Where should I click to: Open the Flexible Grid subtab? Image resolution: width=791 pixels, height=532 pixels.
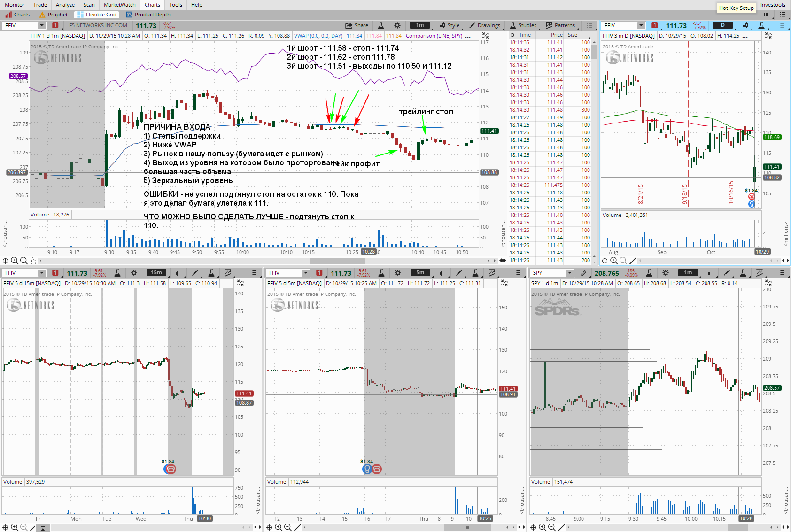[96, 15]
